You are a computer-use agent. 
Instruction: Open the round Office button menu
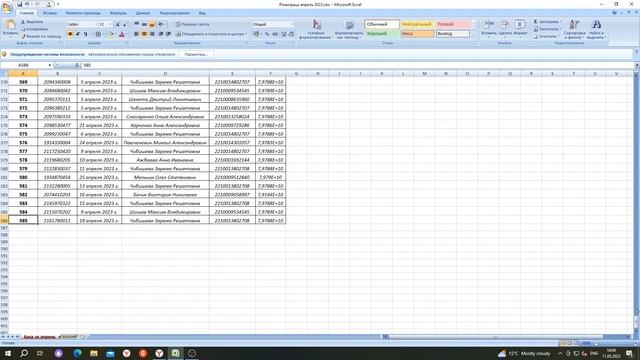coord(7,8)
